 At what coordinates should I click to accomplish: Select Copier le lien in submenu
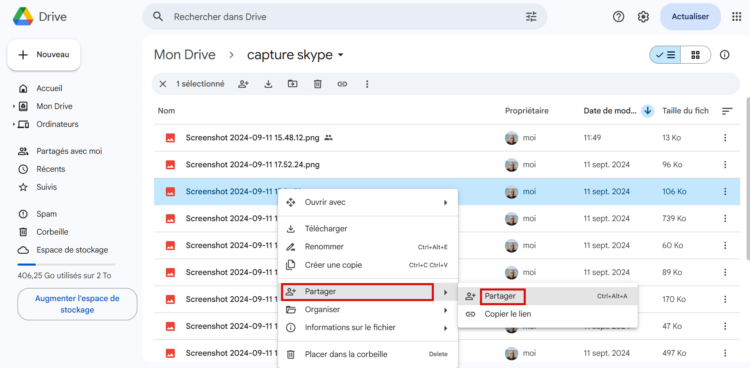pos(548,314)
